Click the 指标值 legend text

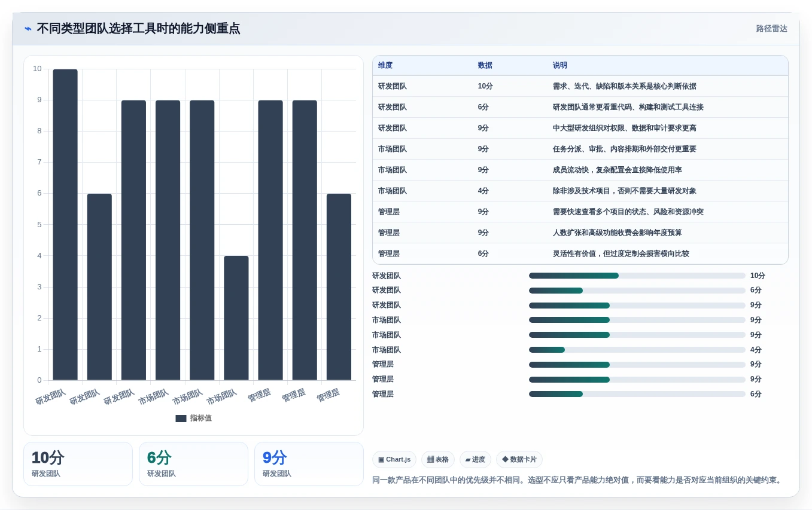(201, 419)
